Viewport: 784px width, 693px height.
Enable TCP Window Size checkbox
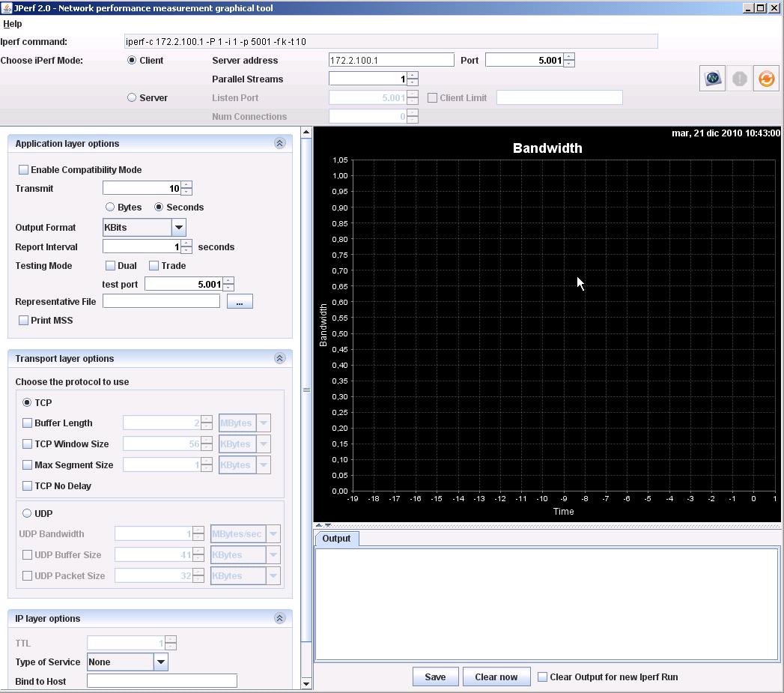pyautogui.click(x=27, y=444)
